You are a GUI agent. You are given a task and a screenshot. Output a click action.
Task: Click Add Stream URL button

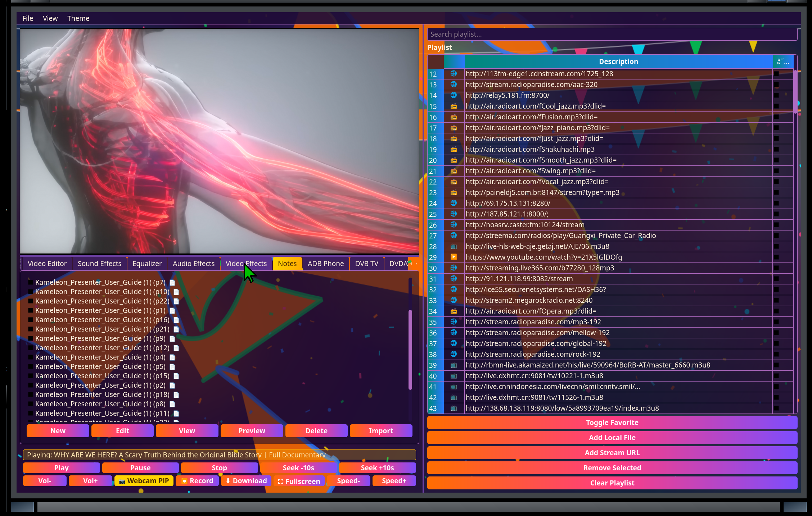coord(612,453)
